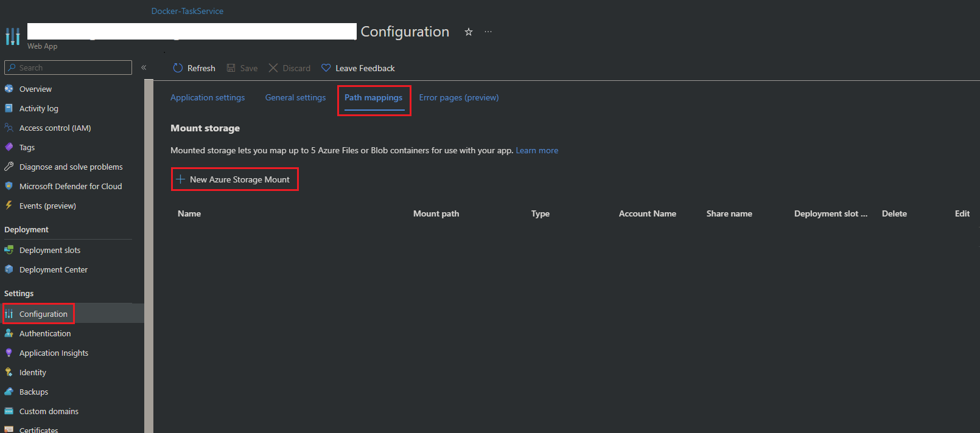Click the Share name column header

(x=729, y=213)
